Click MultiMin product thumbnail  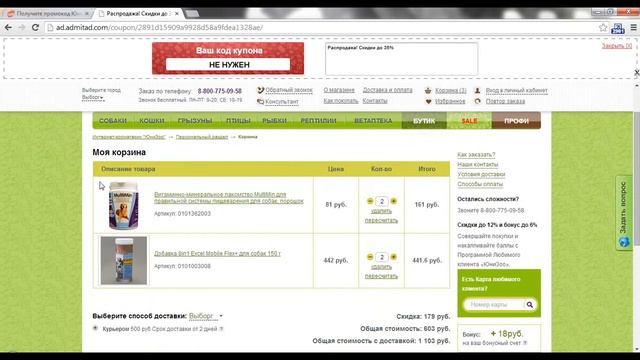point(123,205)
